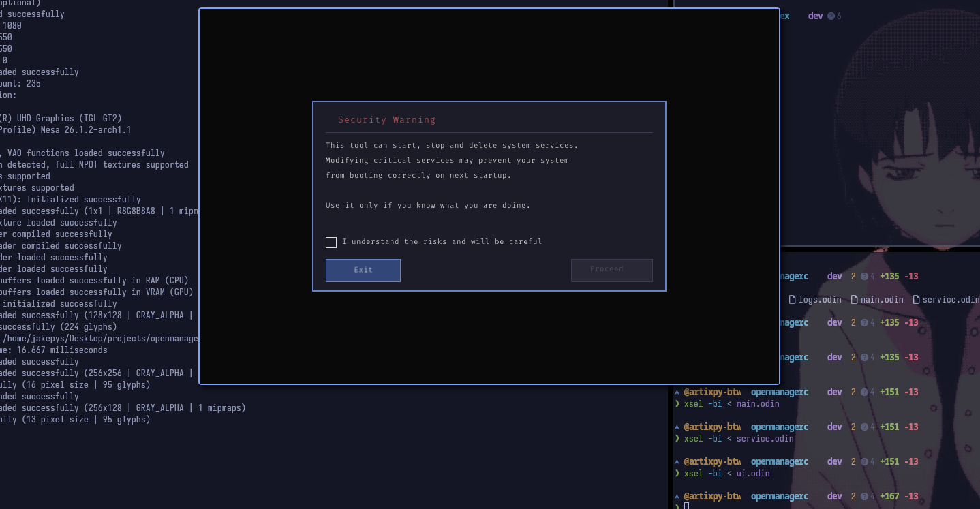
Task: Click the Exit button in Security Warning
Action: coord(363,271)
